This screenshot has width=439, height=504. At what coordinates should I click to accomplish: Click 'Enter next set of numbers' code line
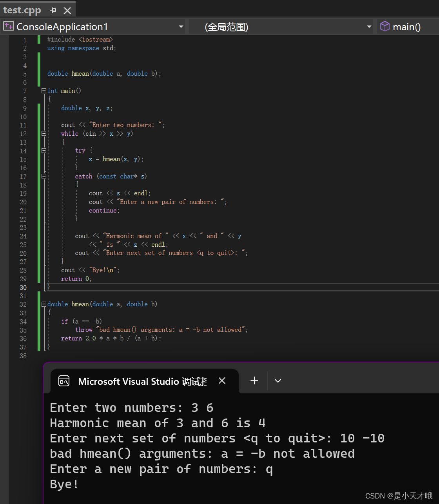click(161, 253)
